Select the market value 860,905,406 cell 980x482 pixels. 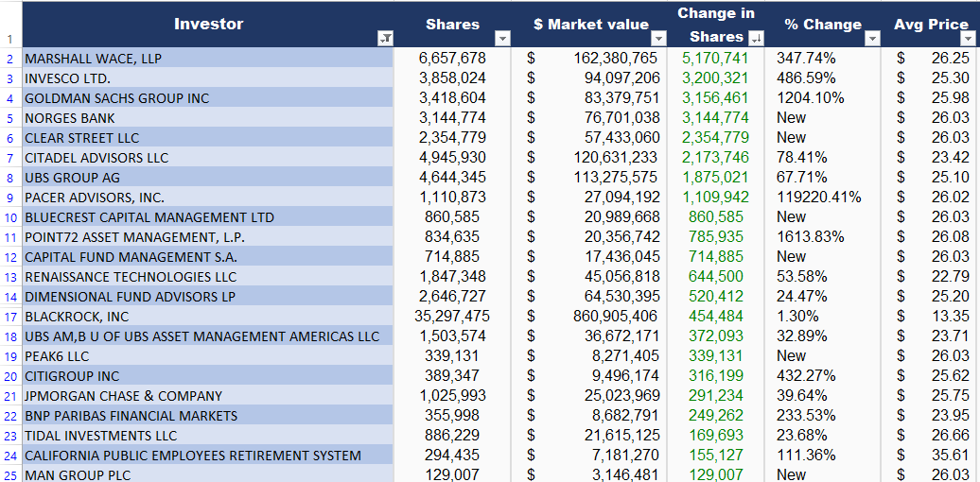point(589,317)
